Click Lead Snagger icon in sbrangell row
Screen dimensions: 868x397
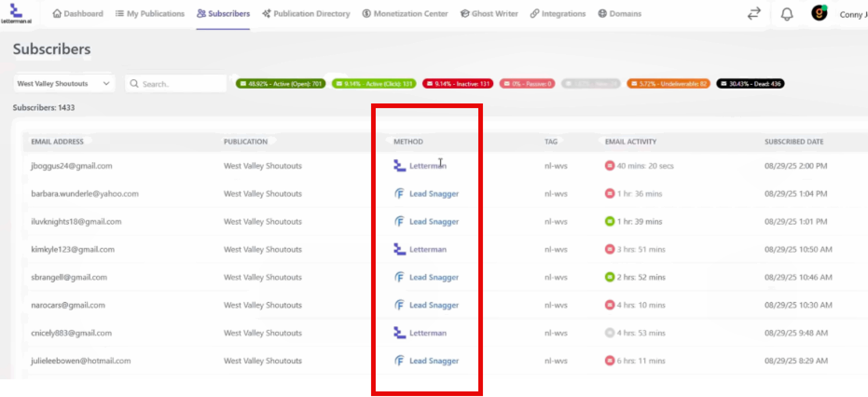point(400,277)
